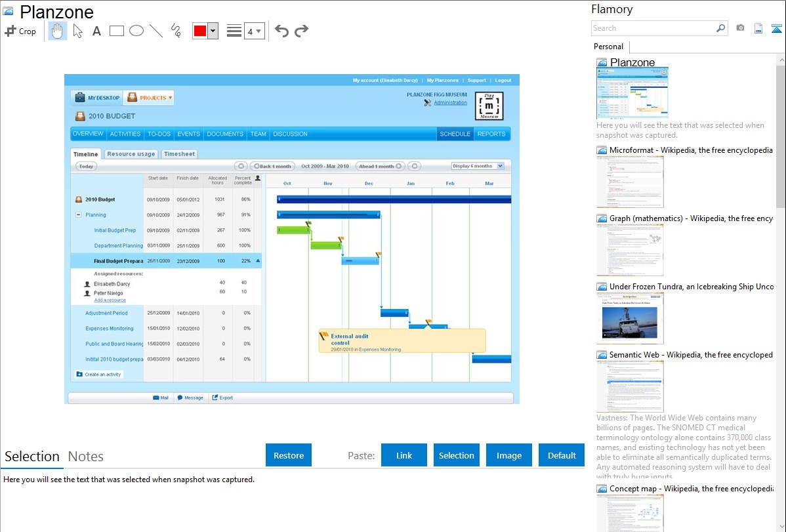Open the Display 6 months dropdown

[477, 166]
